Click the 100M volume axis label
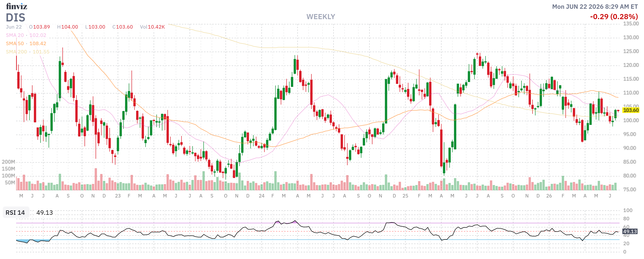This screenshot has height=259, width=644. (x=9, y=176)
